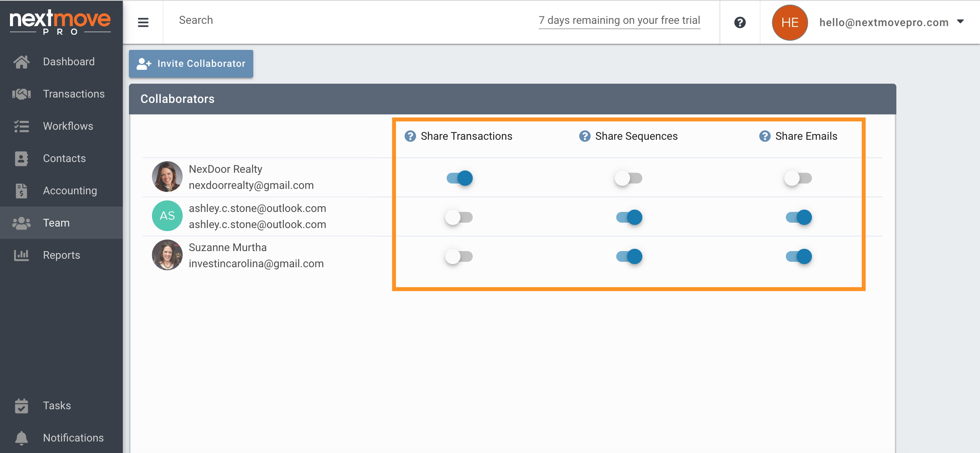Enable Share Transactions for Suzanne Murtha

pyautogui.click(x=459, y=256)
